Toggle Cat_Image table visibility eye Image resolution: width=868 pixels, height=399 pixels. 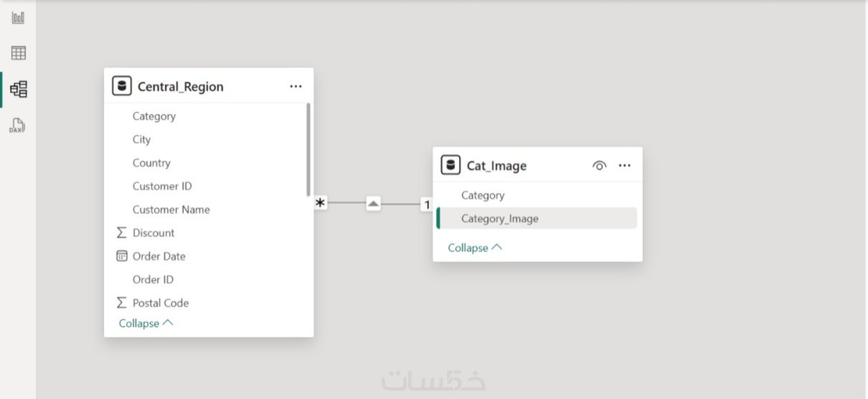click(599, 166)
